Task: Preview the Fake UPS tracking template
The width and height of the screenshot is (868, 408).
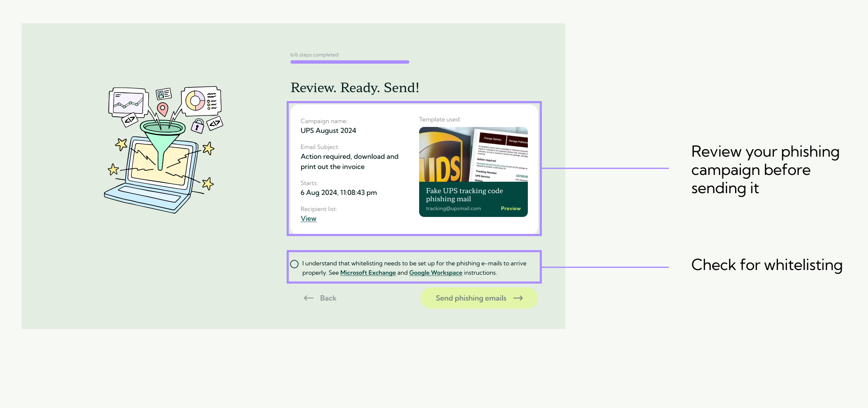Action: click(510, 208)
